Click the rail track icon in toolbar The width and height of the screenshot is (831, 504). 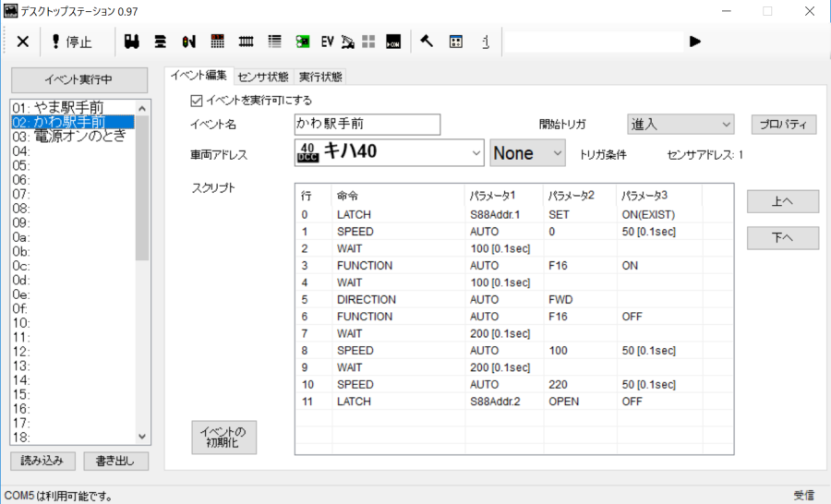246,42
